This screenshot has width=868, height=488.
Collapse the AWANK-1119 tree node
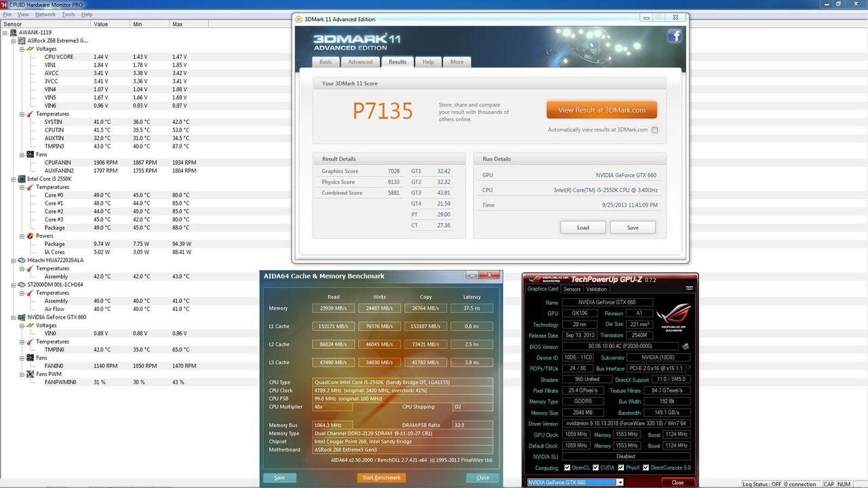click(x=5, y=33)
